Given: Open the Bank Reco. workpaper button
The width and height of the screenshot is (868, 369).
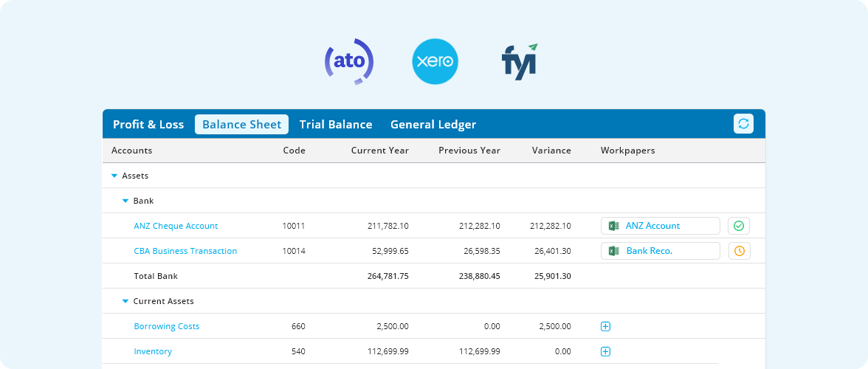Looking at the screenshot, I should [661, 251].
